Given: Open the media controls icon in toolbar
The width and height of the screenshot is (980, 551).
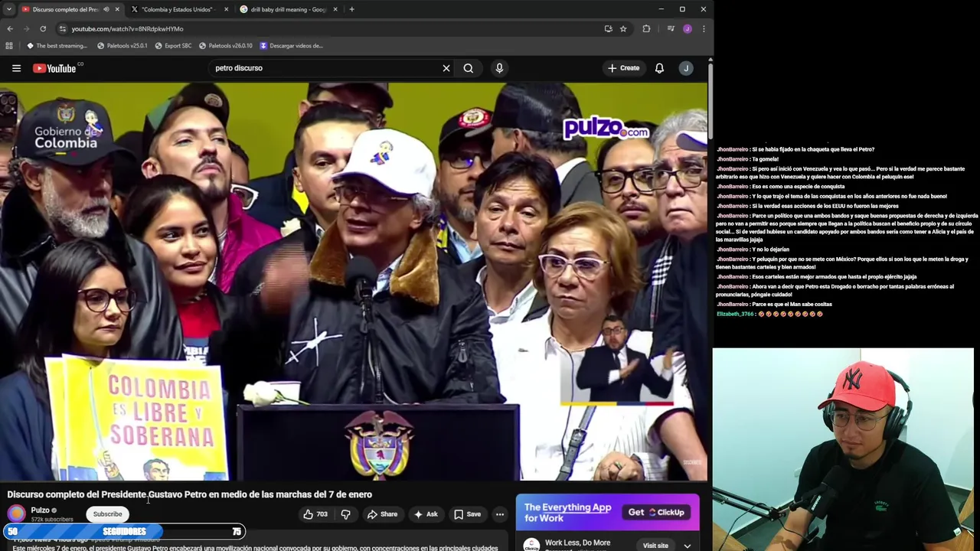Looking at the screenshot, I should (x=671, y=29).
